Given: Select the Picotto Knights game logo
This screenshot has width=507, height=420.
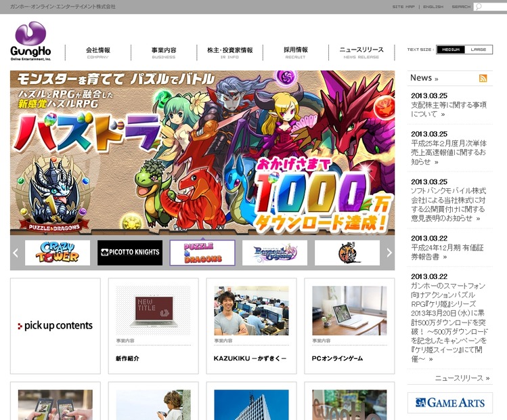Looking at the screenshot, I should click(x=130, y=253).
